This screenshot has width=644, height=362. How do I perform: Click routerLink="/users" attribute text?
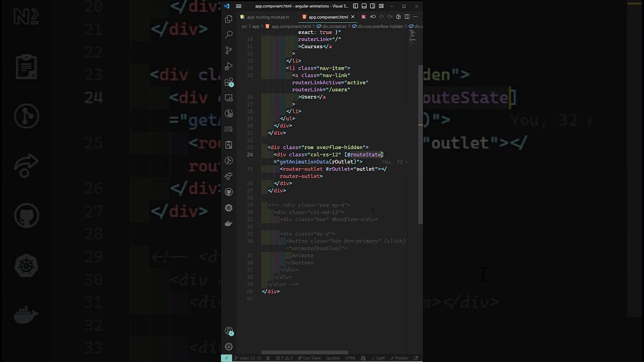point(321,89)
